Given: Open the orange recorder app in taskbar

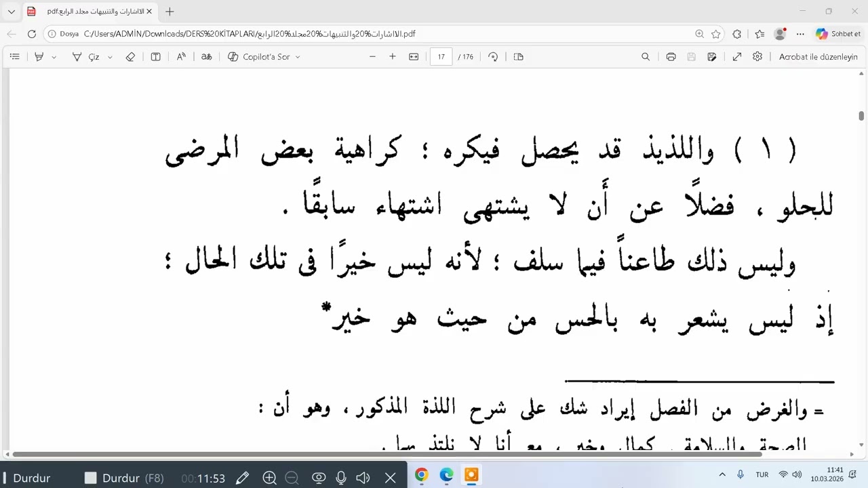Looking at the screenshot, I should pyautogui.click(x=471, y=475).
